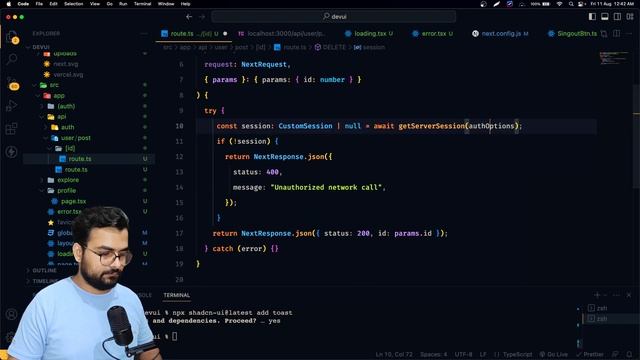The image size is (640, 360).
Task: Click the session breadcrumb segment
Action: click(x=369, y=47)
